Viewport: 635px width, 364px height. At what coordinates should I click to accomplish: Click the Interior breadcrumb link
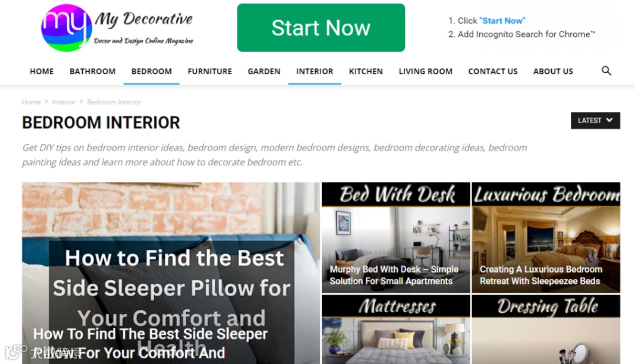click(64, 102)
